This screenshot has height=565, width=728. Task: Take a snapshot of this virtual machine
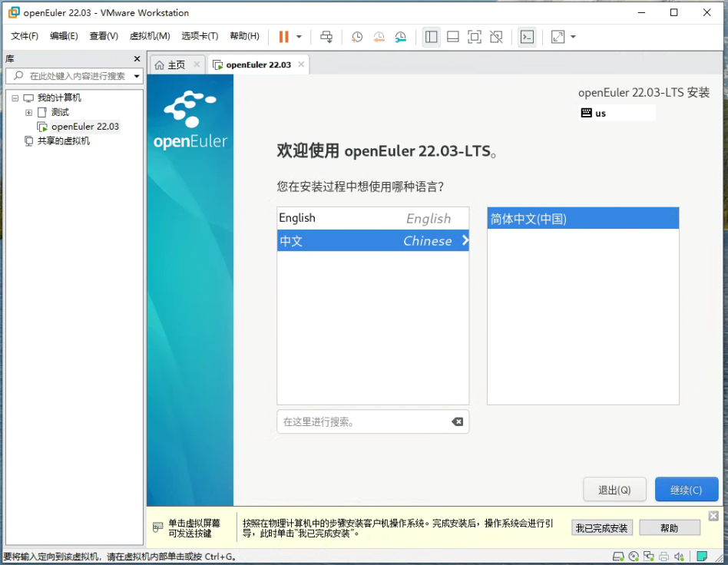(356, 37)
